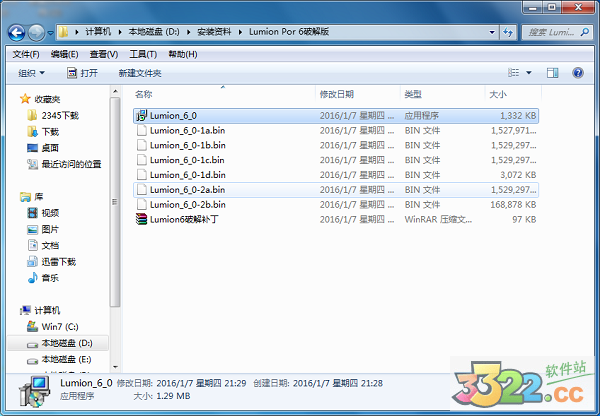Open the 音乐 library
Screen dimensions: 600x416
43,278
